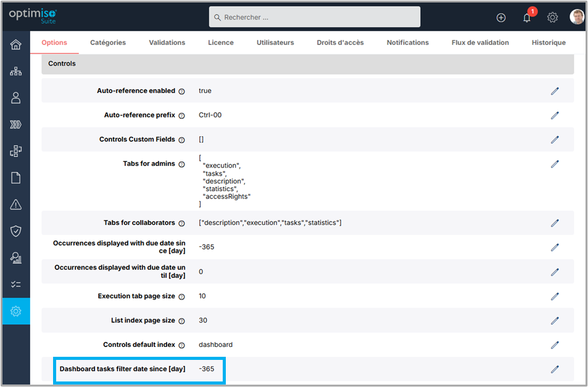Viewport: 588px width, 387px height.
Task: Open the checklist tasks sidebar icon
Action: (15, 284)
